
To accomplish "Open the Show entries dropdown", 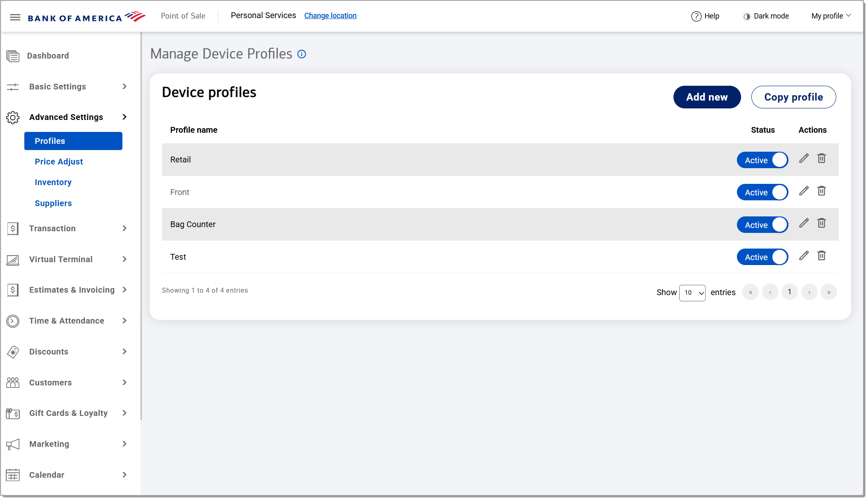I will tap(692, 293).
